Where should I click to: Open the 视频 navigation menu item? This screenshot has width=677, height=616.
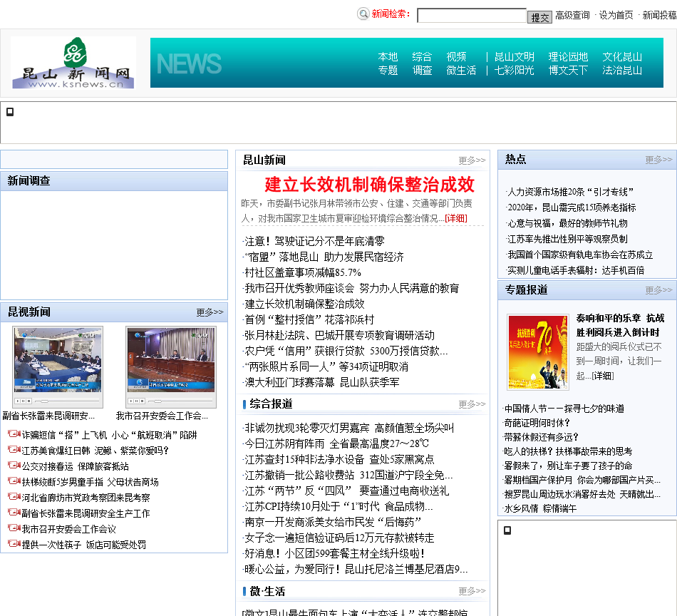456,57
